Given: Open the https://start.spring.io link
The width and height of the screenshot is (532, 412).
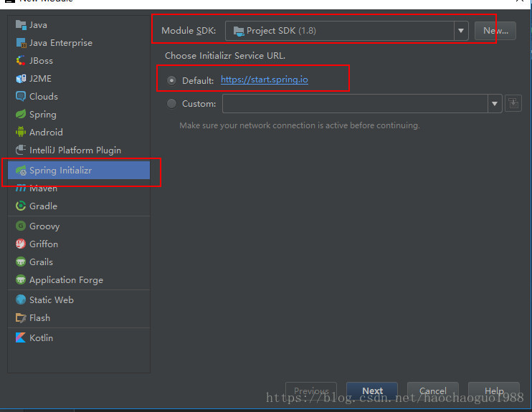Looking at the screenshot, I should (x=265, y=80).
